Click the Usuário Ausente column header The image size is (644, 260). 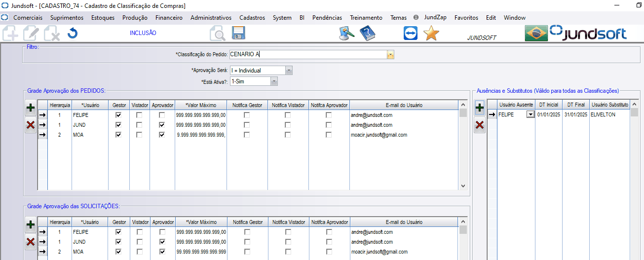tap(516, 105)
